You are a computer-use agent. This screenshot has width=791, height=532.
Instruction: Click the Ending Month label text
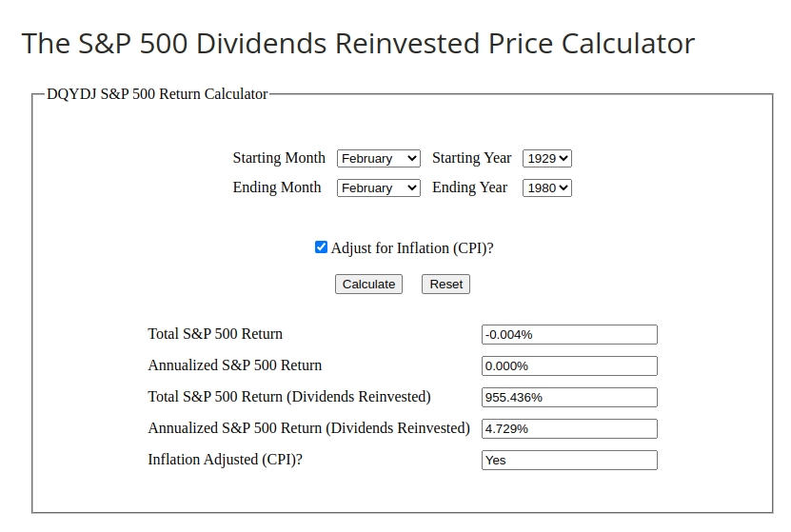[277, 187]
